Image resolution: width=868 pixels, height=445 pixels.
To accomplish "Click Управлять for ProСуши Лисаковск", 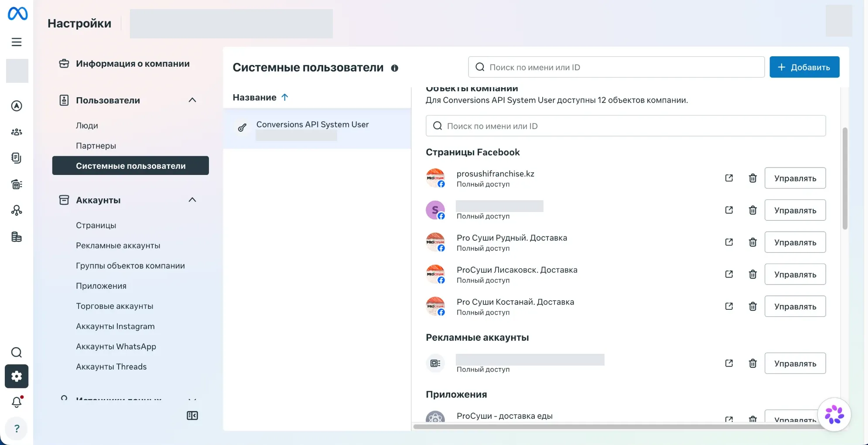I will pyautogui.click(x=795, y=274).
